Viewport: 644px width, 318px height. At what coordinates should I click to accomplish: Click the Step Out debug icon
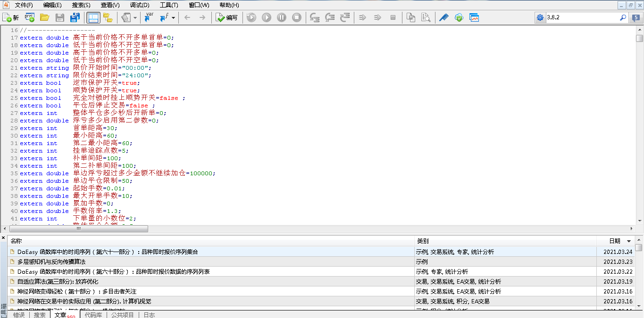pyautogui.click(x=345, y=17)
